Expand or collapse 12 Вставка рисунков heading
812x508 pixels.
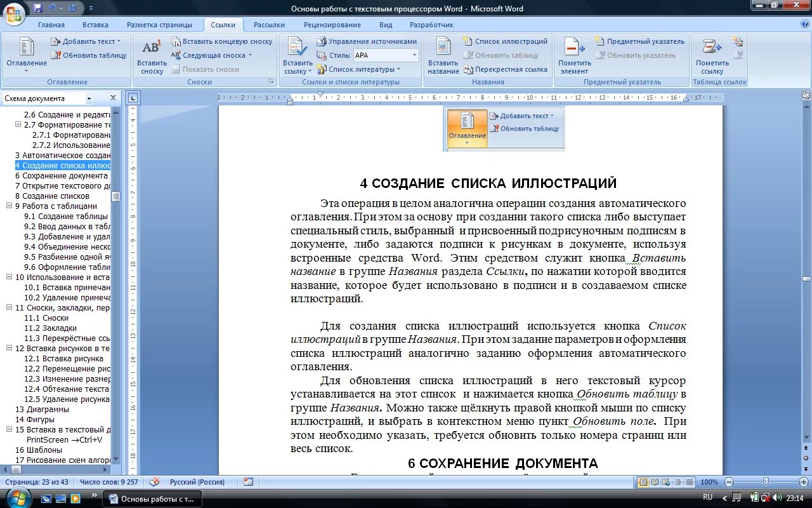[x=10, y=348]
